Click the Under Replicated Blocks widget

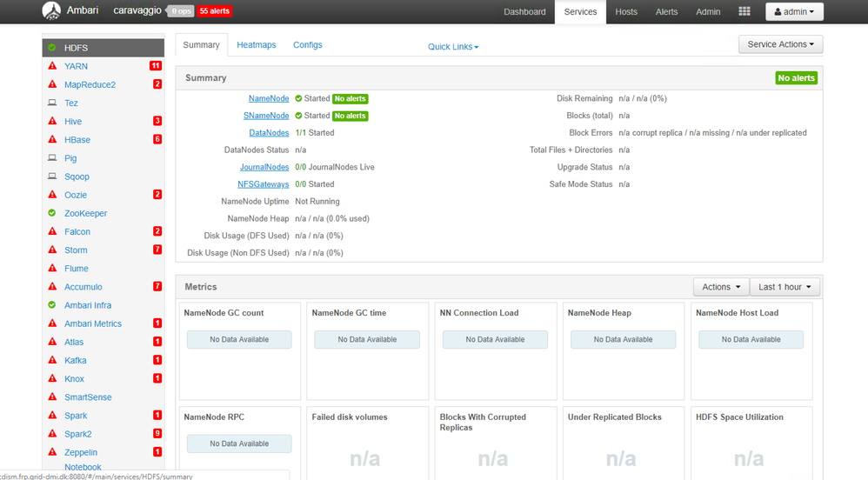point(624,443)
